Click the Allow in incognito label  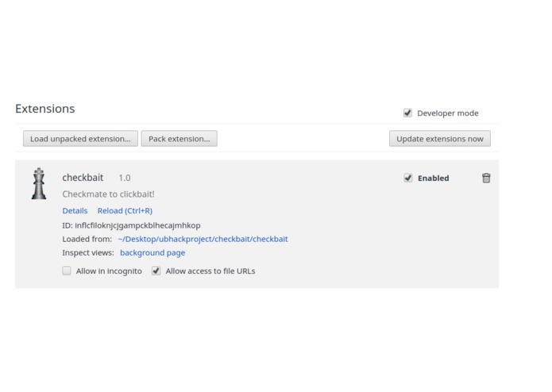coord(109,271)
